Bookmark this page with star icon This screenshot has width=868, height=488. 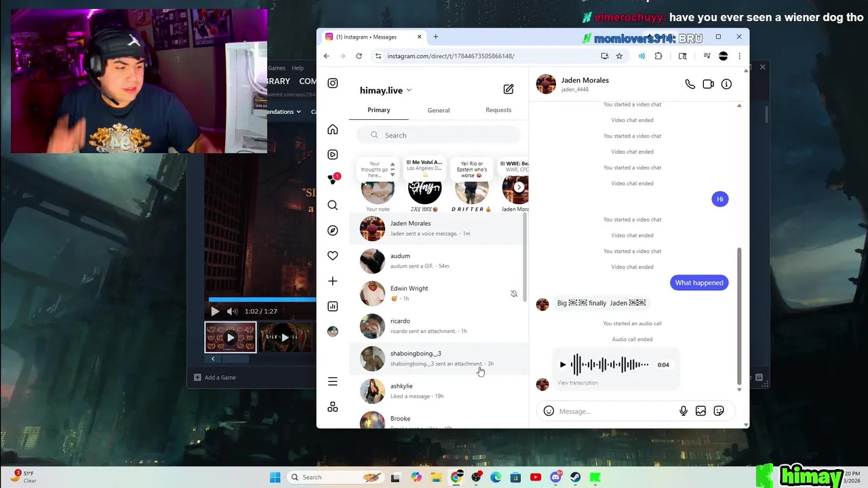pyautogui.click(x=619, y=56)
